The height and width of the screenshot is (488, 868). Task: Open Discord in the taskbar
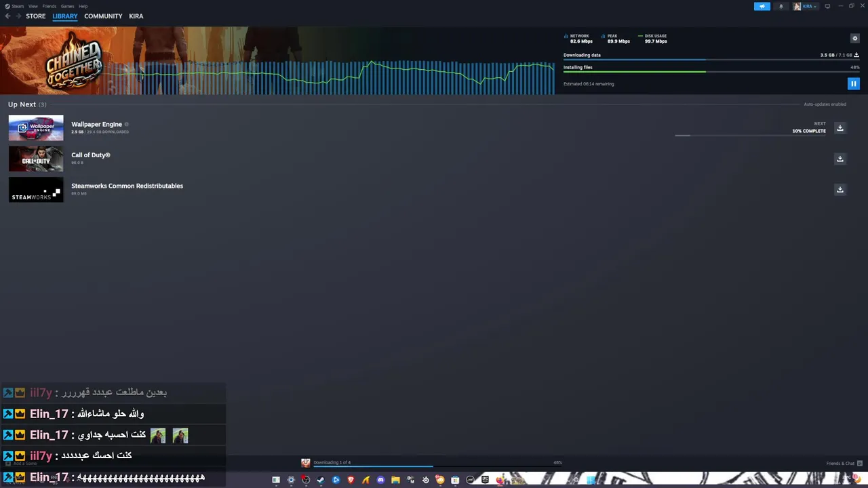[x=380, y=480]
